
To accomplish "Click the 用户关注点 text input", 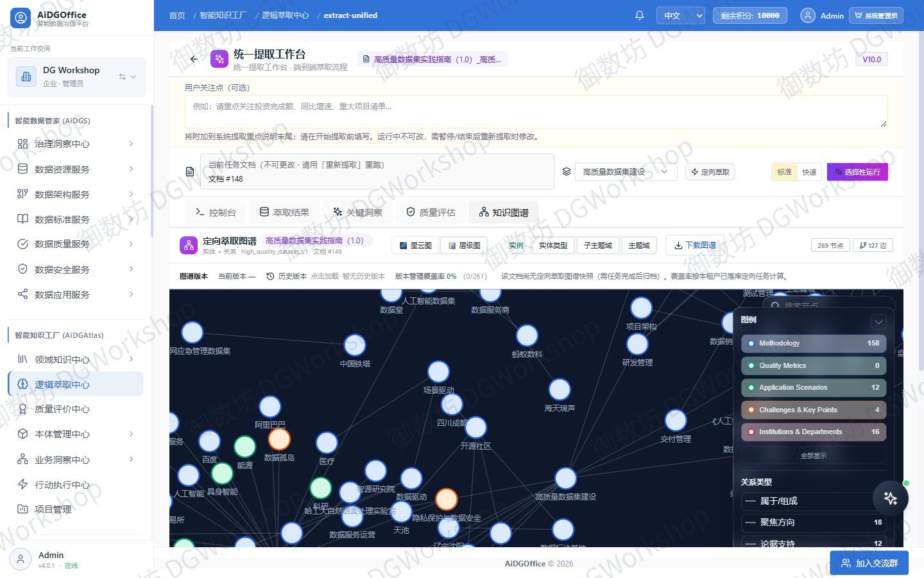I will [x=536, y=111].
